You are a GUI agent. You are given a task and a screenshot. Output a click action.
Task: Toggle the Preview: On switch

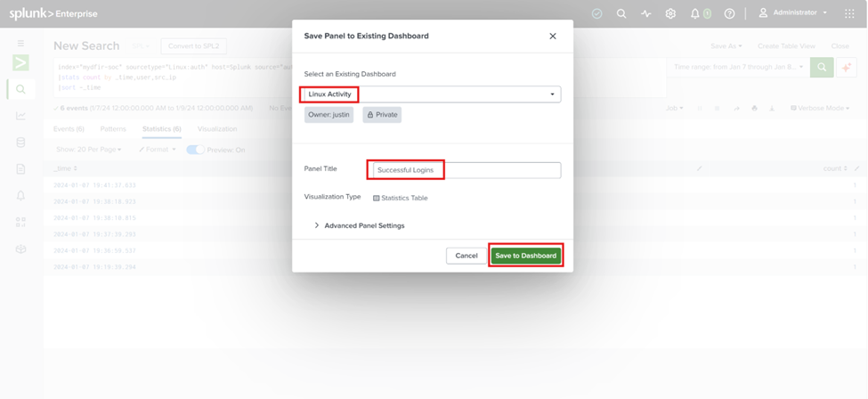tap(195, 150)
